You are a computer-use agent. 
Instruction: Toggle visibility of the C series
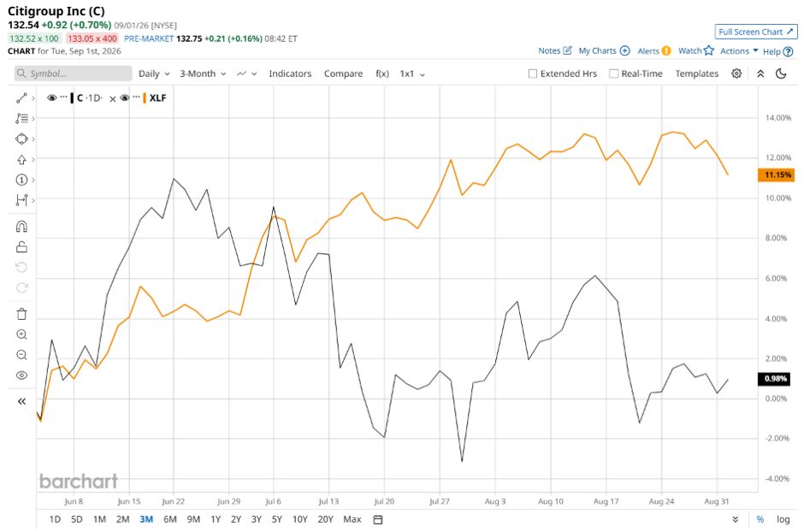point(52,98)
